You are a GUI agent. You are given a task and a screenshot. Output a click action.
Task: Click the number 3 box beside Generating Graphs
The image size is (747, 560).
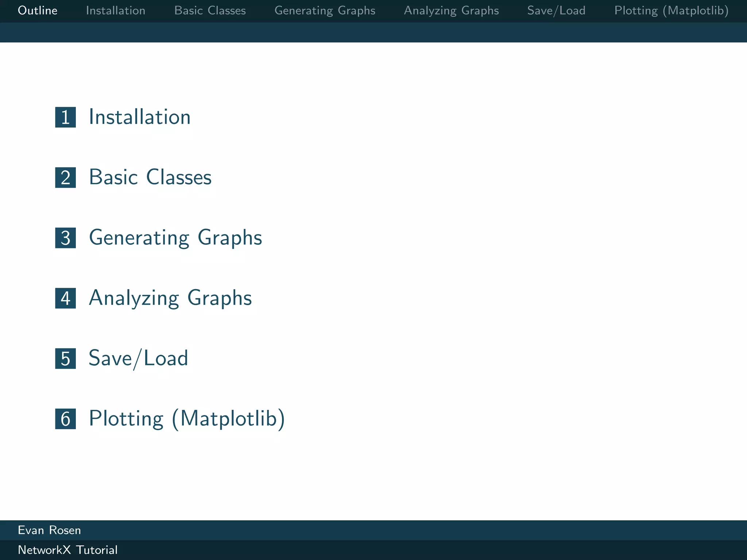[x=66, y=238]
